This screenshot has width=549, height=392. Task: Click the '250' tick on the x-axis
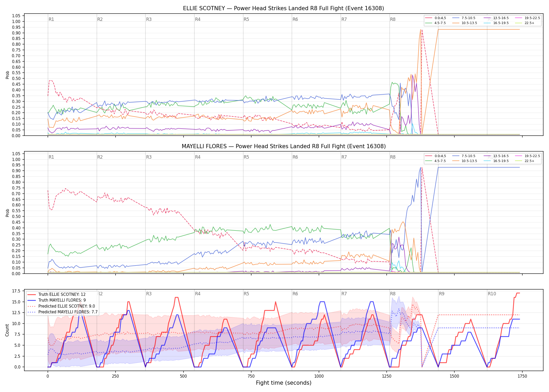click(116, 376)
